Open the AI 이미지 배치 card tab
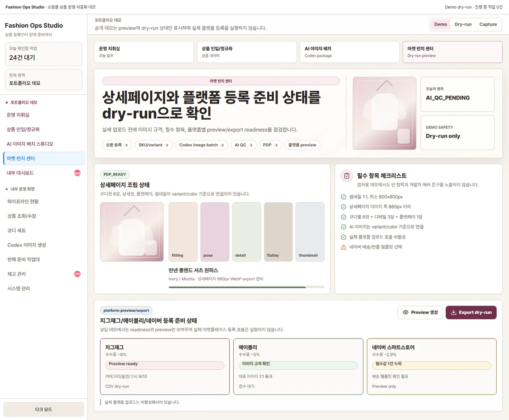The image size is (509, 420). 349,52
